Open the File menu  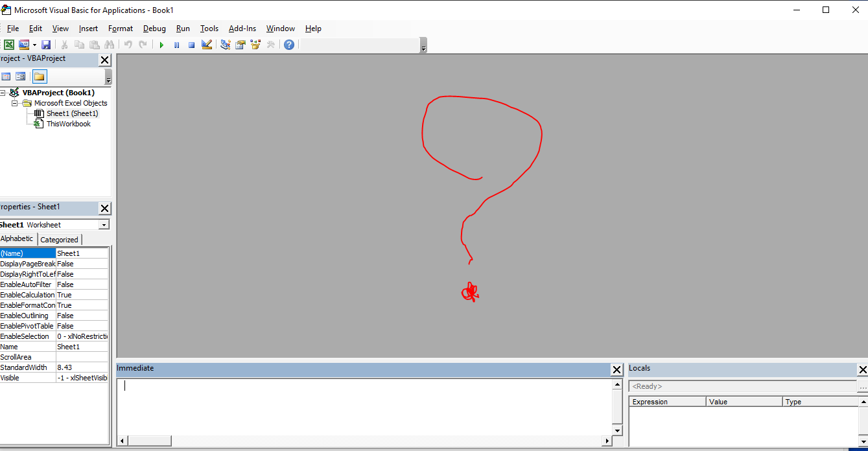point(13,29)
